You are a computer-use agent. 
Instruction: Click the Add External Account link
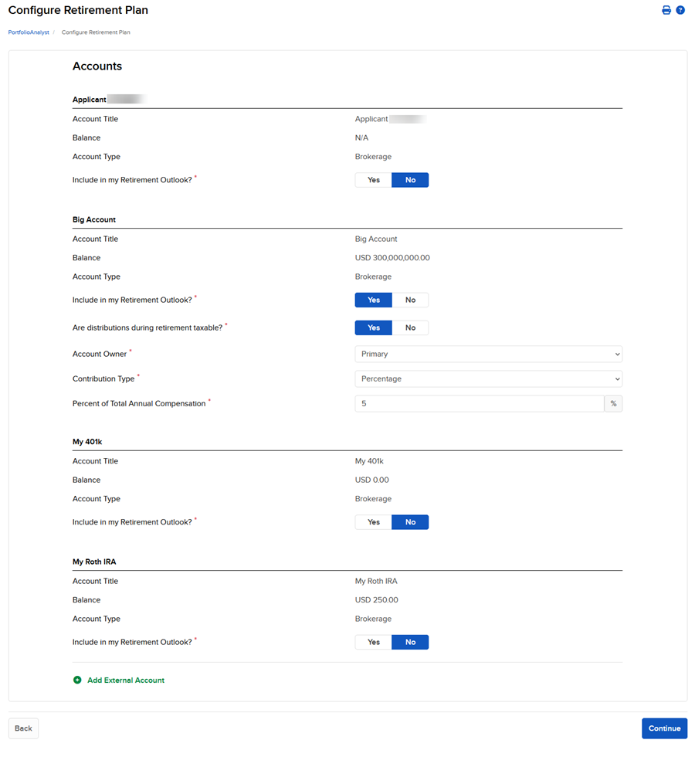126,680
